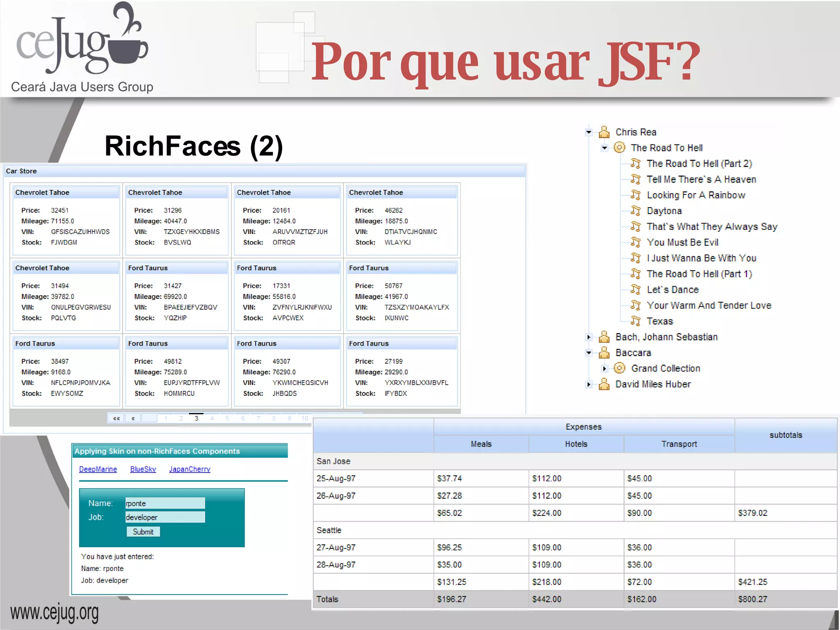Click the $379.02 subtotal cell
Viewport: 840px width, 630px height.
(786, 513)
